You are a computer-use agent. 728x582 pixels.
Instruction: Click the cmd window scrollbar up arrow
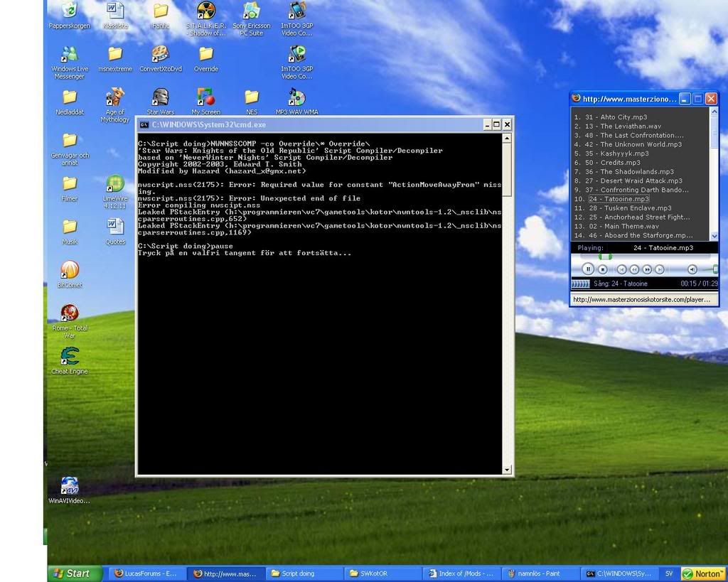507,138
